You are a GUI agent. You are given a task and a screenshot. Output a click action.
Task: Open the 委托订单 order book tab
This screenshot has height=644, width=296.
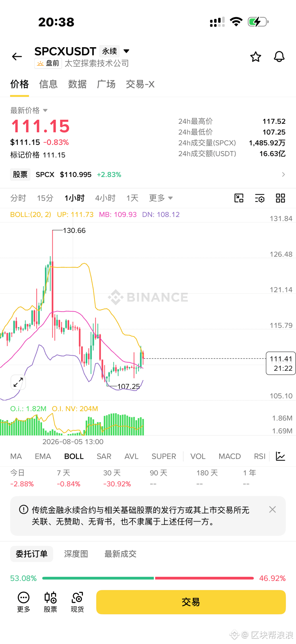tap(31, 554)
